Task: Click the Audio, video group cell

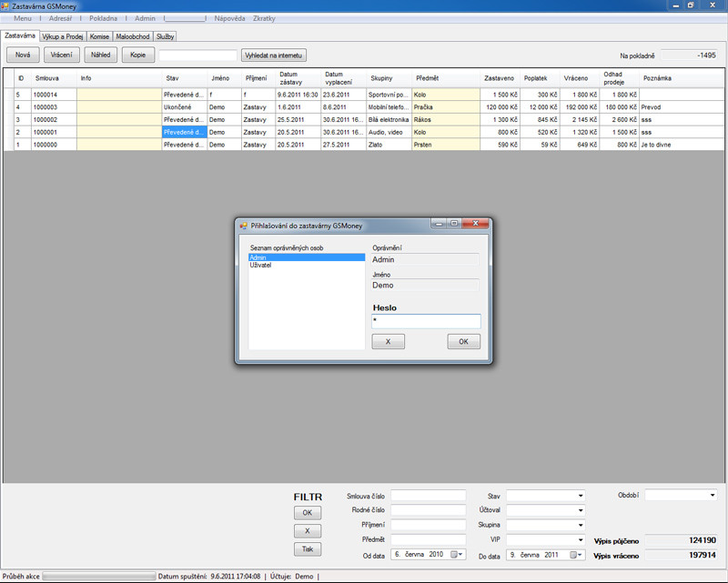Action: (389, 132)
